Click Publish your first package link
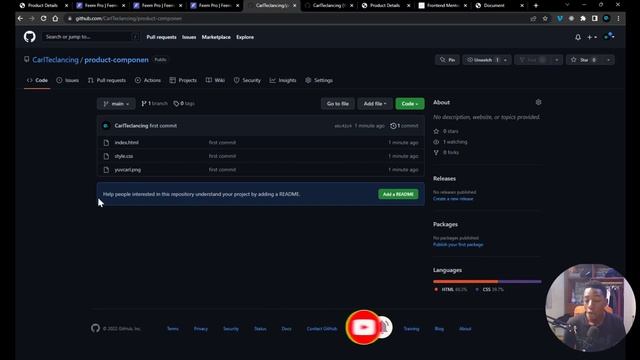Screen dimensions: 640x360 [458, 244]
